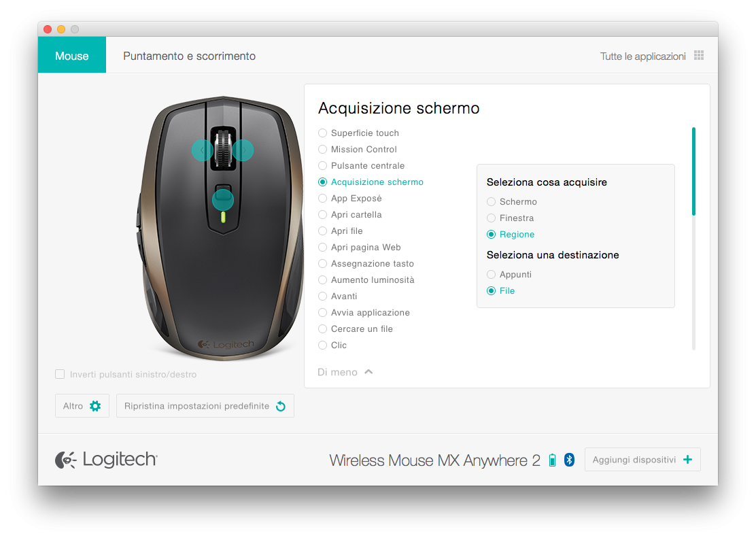Click Ripristina impostazioni predefinite button
The width and height of the screenshot is (756, 540).
pyautogui.click(x=205, y=406)
